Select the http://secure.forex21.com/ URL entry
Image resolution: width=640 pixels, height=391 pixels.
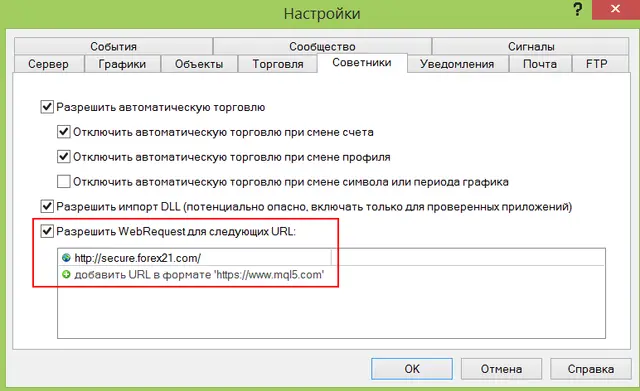pyautogui.click(x=331, y=258)
